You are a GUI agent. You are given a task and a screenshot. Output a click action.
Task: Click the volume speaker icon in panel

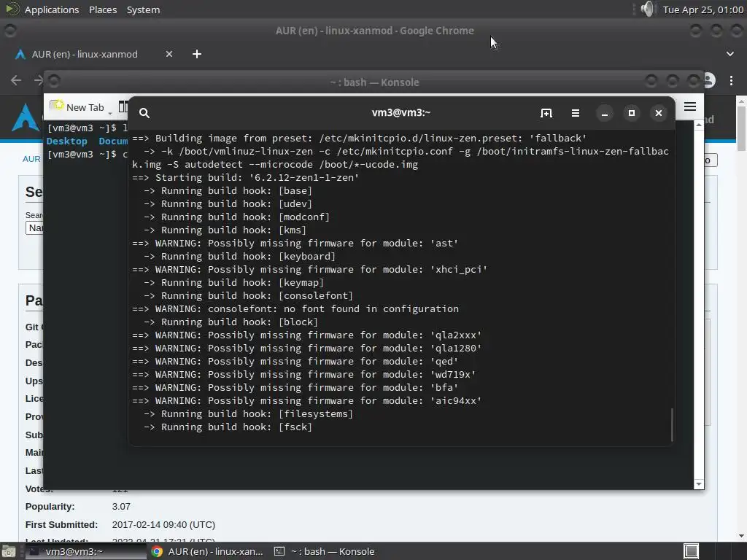point(648,9)
